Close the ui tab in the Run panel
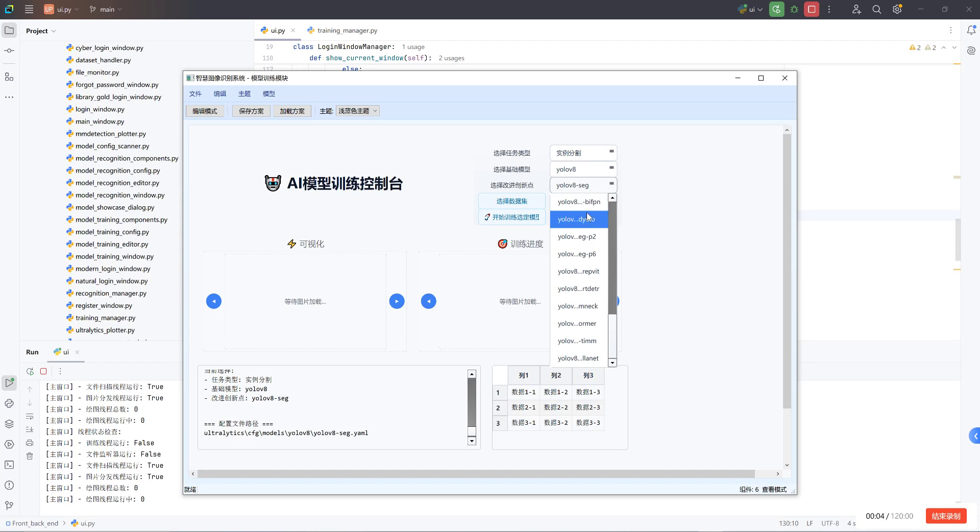Viewport: 980px width, 532px height. 77,352
